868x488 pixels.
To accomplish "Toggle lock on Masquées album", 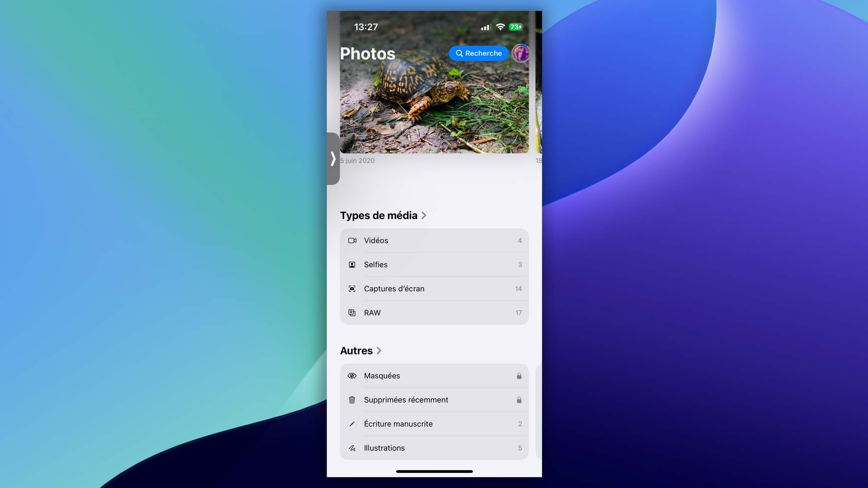I will [x=518, y=375].
